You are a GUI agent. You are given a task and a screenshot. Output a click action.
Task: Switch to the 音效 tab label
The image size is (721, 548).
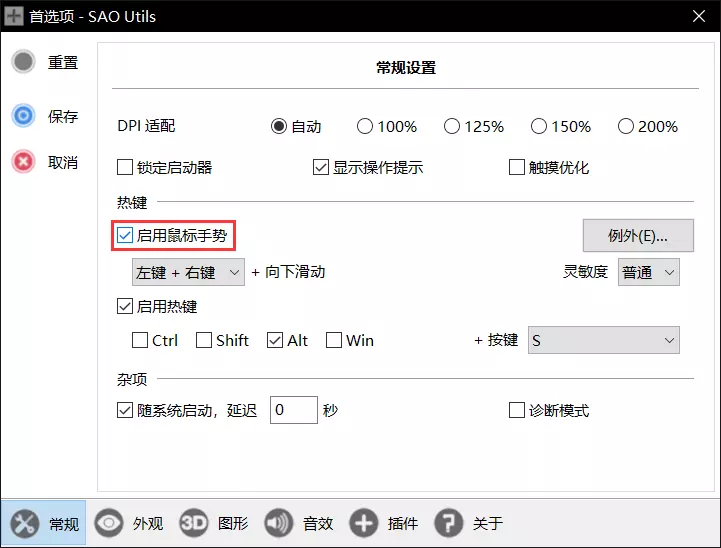click(x=318, y=523)
